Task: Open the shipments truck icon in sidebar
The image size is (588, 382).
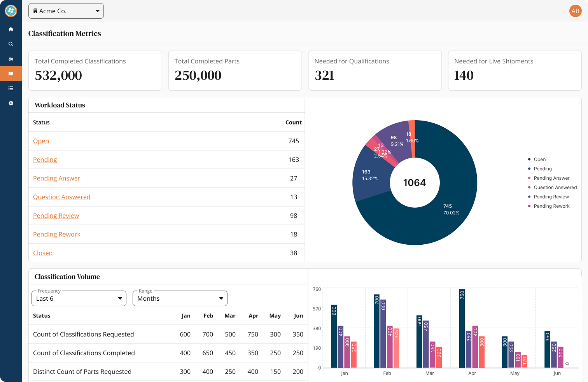Action: click(11, 59)
